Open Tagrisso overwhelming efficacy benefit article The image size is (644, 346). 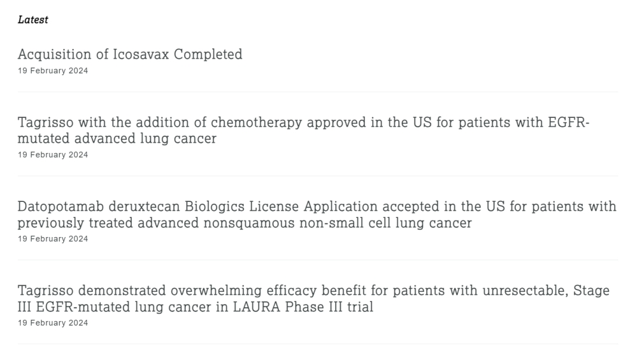coord(313,291)
